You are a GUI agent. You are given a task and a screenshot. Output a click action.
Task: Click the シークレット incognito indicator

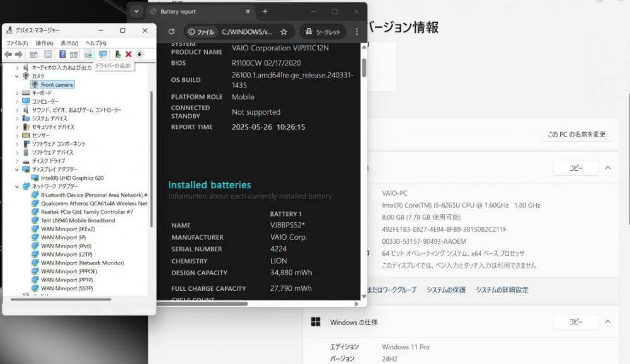tap(323, 31)
